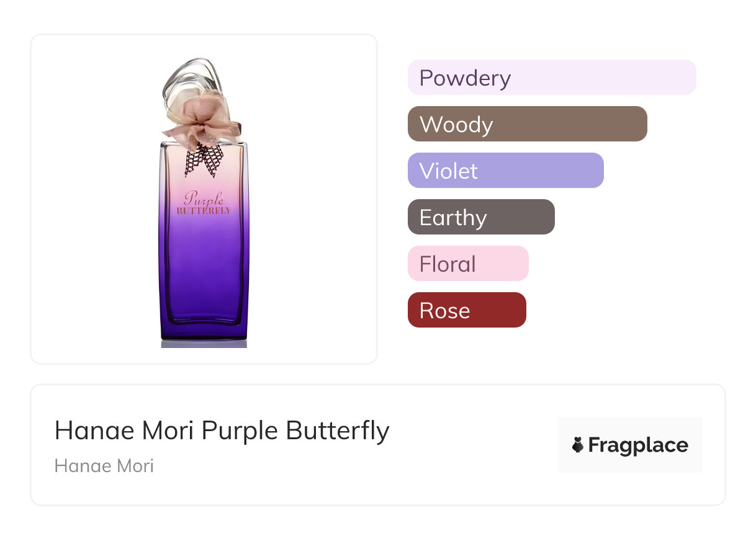Click the word Woody in the brown bar
The height and width of the screenshot is (536, 756).
456,125
